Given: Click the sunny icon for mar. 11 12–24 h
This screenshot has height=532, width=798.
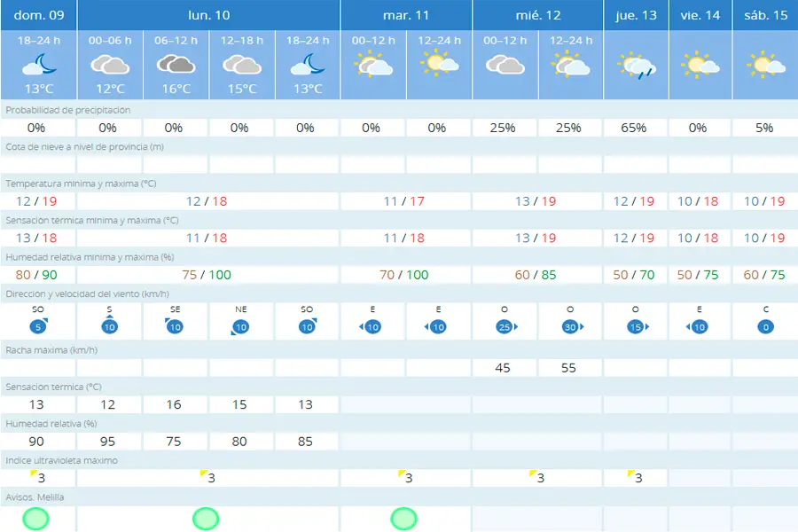Looking at the screenshot, I should 439,64.
